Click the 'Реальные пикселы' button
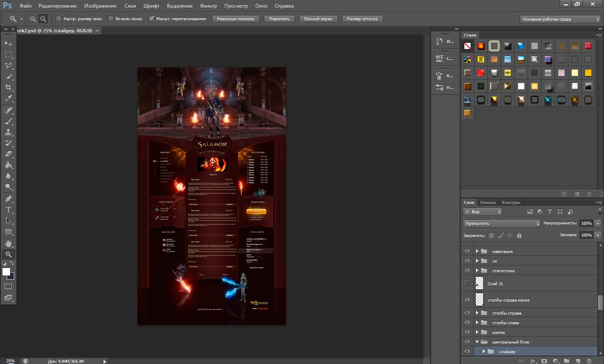 point(236,19)
